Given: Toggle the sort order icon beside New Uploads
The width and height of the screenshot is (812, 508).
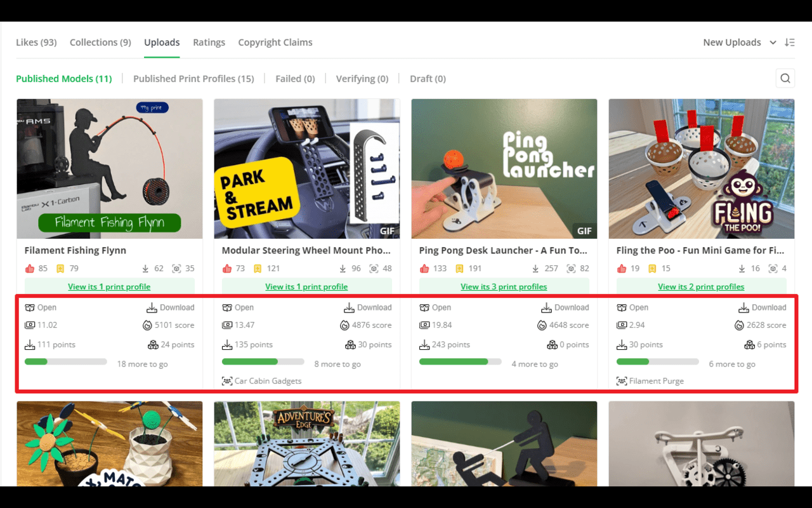Looking at the screenshot, I should [x=790, y=43].
